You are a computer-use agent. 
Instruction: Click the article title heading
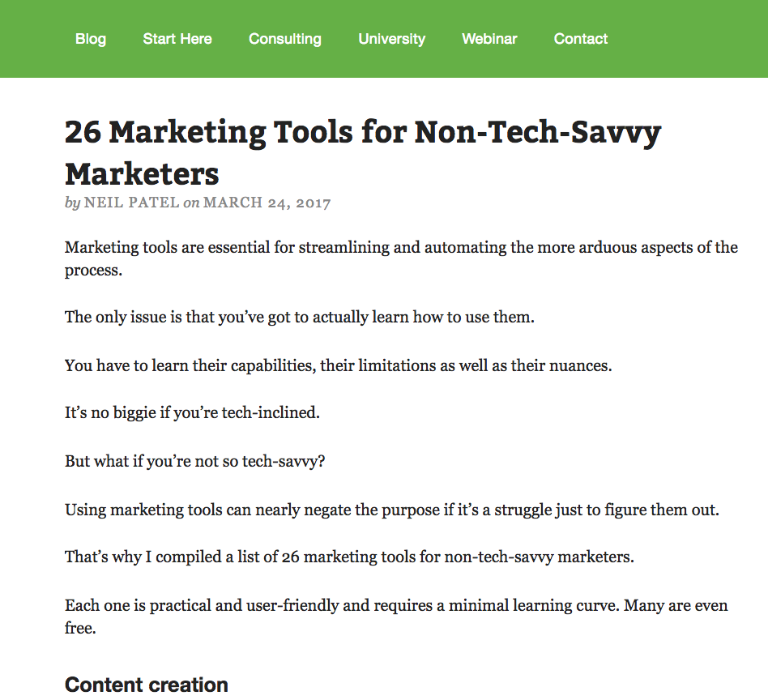[x=363, y=153]
